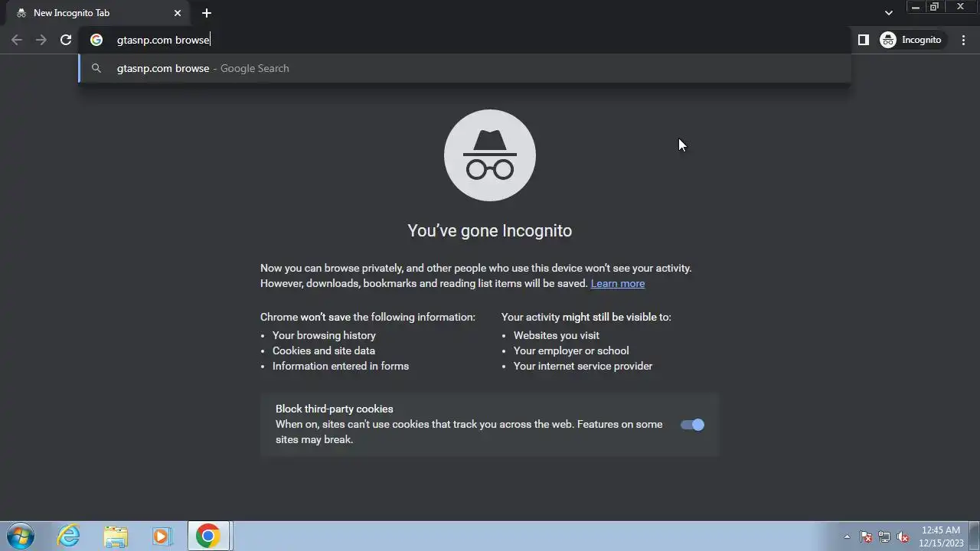
Task: Click the network tray icon
Action: coord(884,536)
